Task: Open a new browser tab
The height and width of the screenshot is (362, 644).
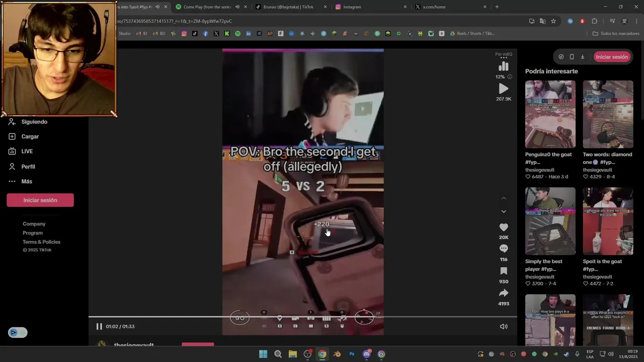Action: (x=497, y=7)
